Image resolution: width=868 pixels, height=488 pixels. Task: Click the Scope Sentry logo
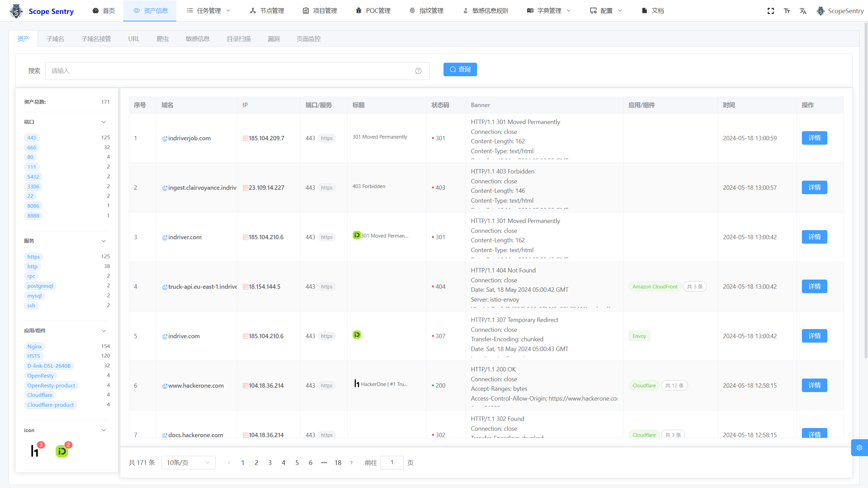coord(16,11)
